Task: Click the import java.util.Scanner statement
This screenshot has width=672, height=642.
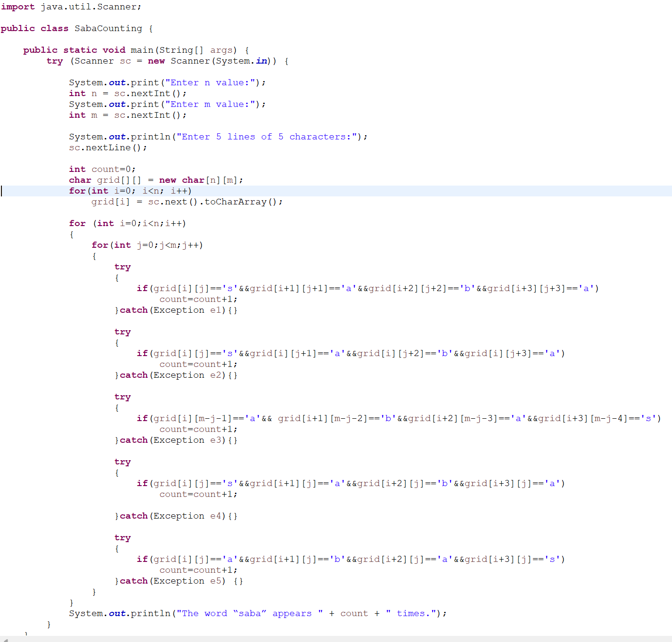Action: [x=71, y=7]
